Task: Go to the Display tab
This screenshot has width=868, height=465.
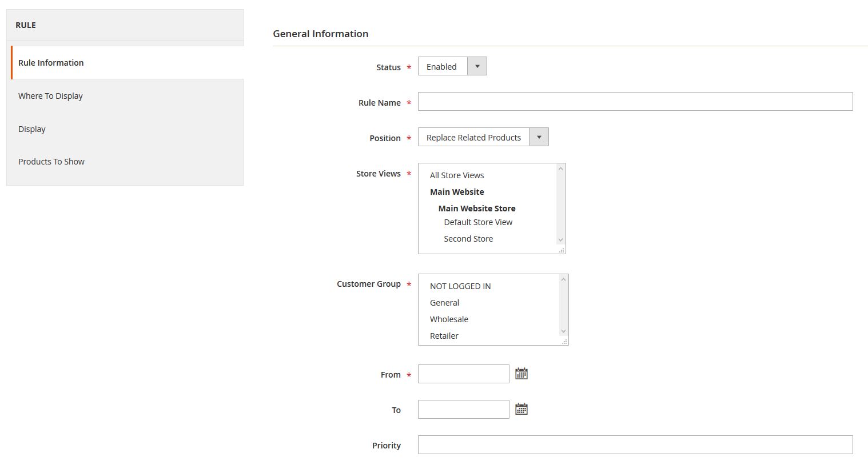Action: click(x=32, y=129)
